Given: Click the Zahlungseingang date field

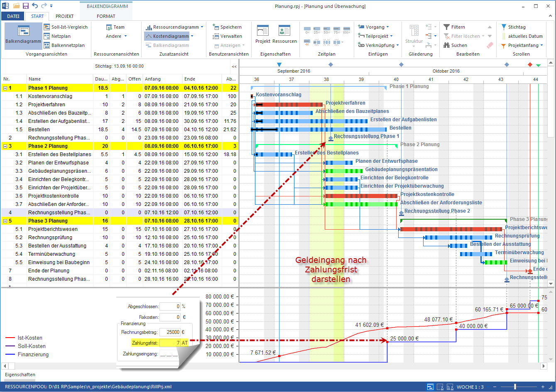Looking at the screenshot, I should click(x=170, y=354).
